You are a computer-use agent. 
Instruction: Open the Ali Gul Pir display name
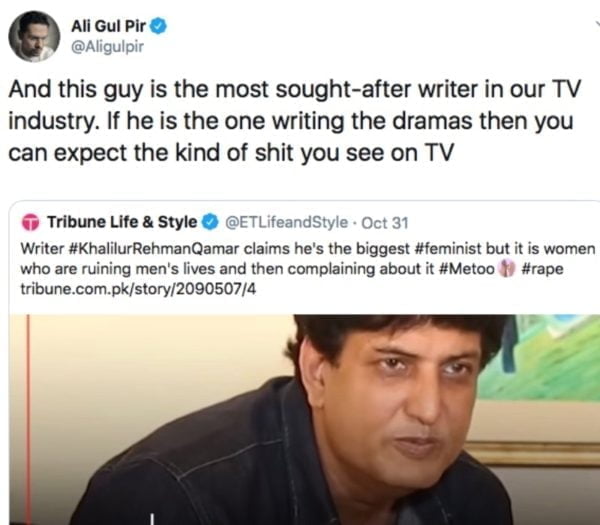point(108,26)
